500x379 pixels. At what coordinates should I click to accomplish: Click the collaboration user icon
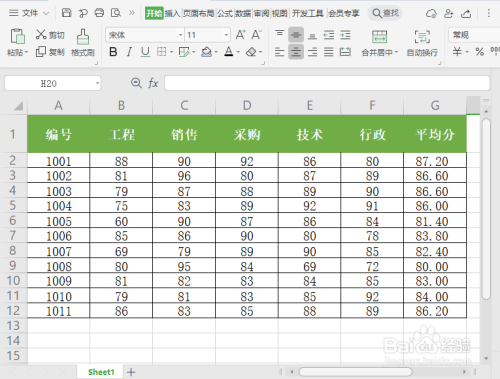449,13
